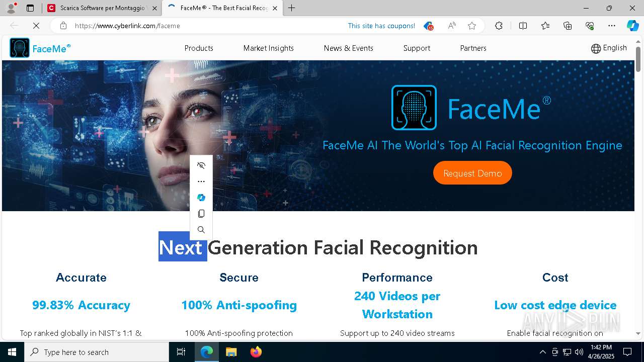Open Copilot sidebar icon

632,26
